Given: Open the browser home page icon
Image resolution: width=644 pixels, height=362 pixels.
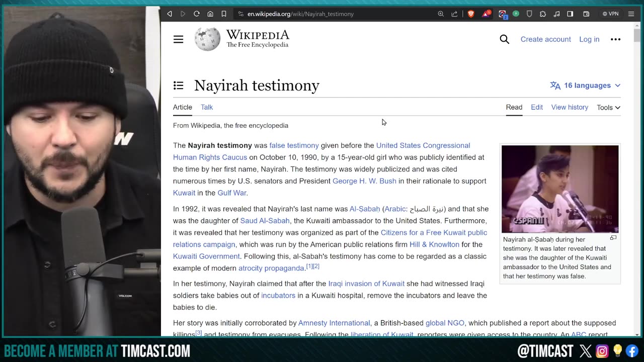Looking at the screenshot, I should click(x=210, y=14).
